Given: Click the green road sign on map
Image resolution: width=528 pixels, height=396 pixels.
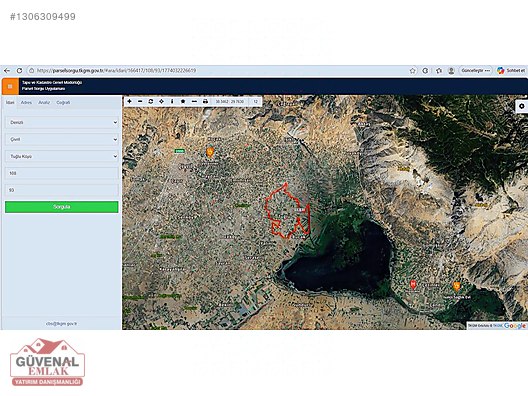Looking at the screenshot, I should coord(180,152).
